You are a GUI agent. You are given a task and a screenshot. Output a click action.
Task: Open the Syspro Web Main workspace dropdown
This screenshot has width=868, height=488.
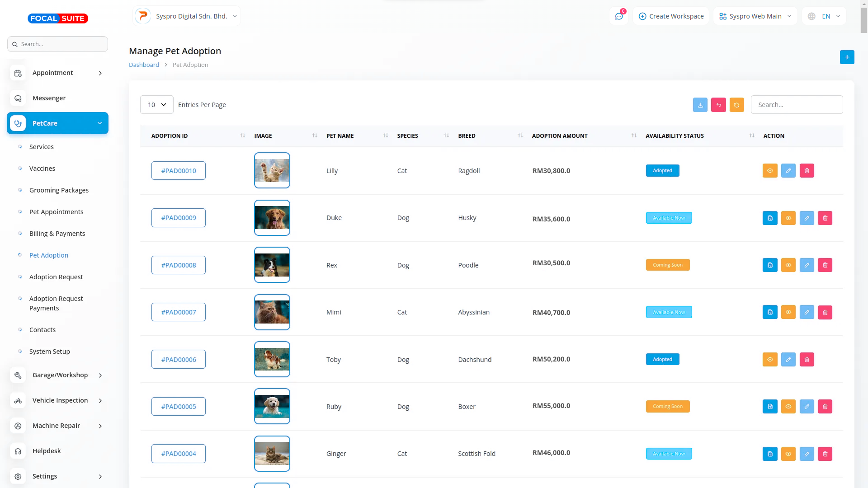tap(755, 16)
